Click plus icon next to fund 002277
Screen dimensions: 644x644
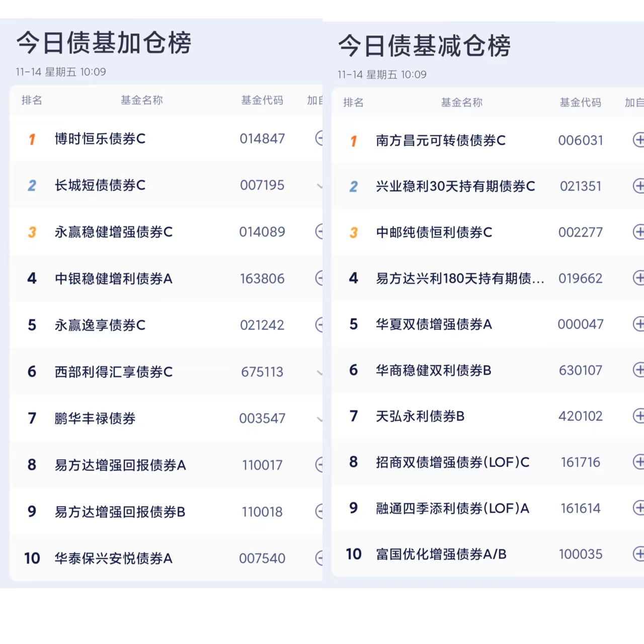point(638,232)
